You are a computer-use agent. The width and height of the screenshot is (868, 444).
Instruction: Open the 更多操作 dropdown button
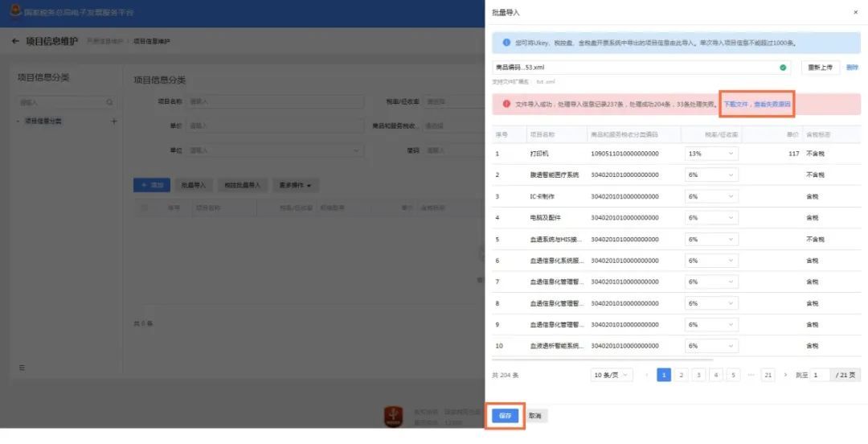pyautogui.click(x=295, y=185)
